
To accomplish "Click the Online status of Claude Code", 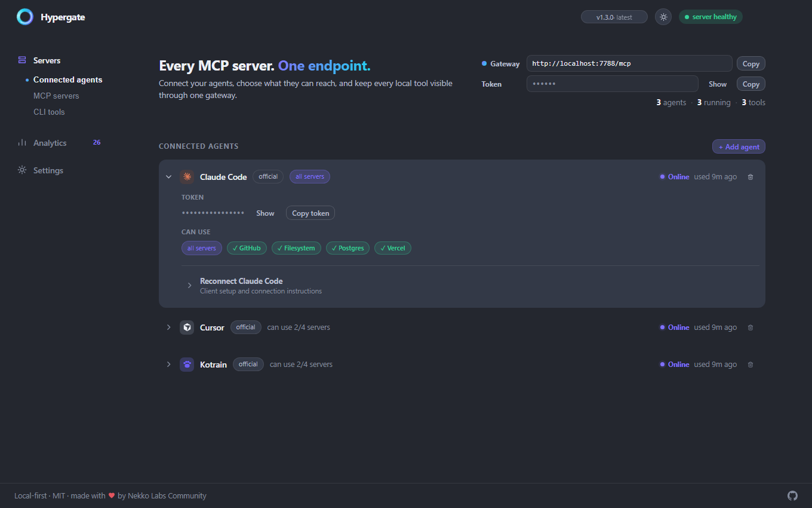I will tap(674, 177).
